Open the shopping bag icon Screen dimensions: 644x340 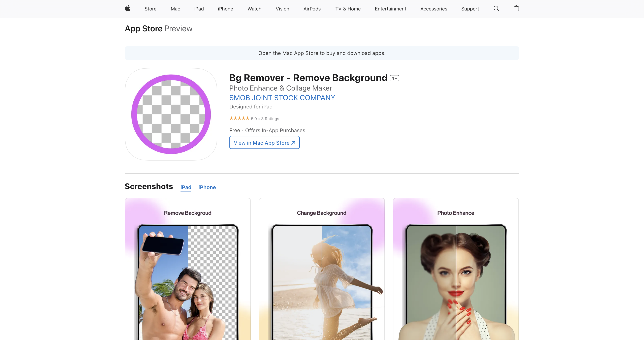tap(516, 8)
